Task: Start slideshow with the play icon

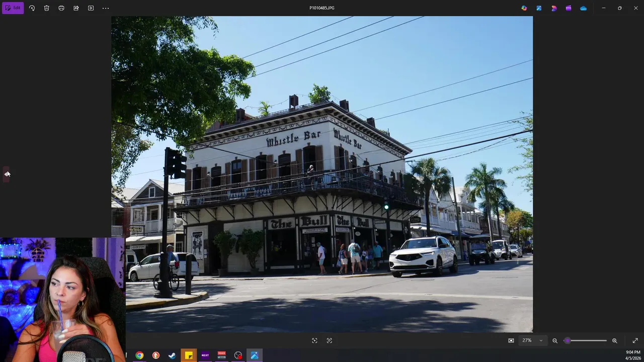Action: point(91,8)
